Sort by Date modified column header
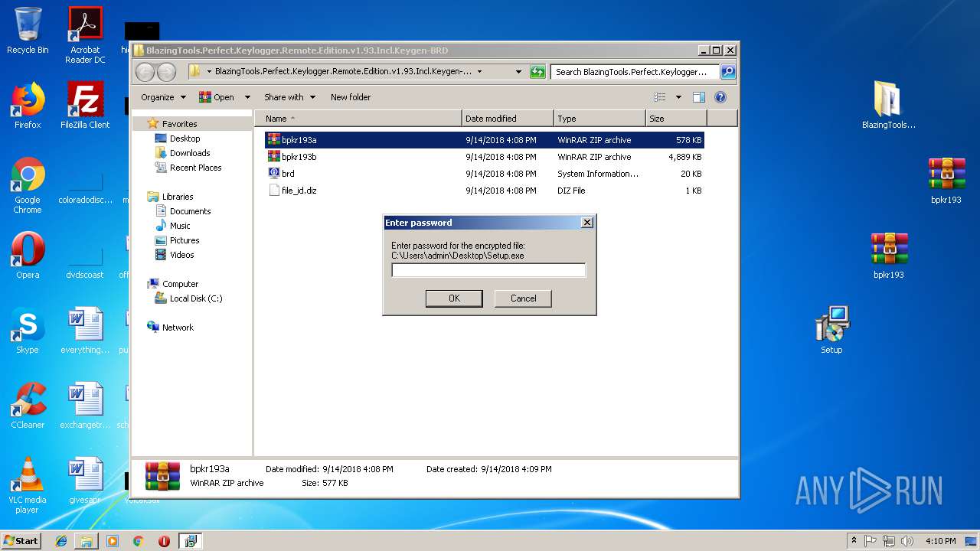 [508, 119]
